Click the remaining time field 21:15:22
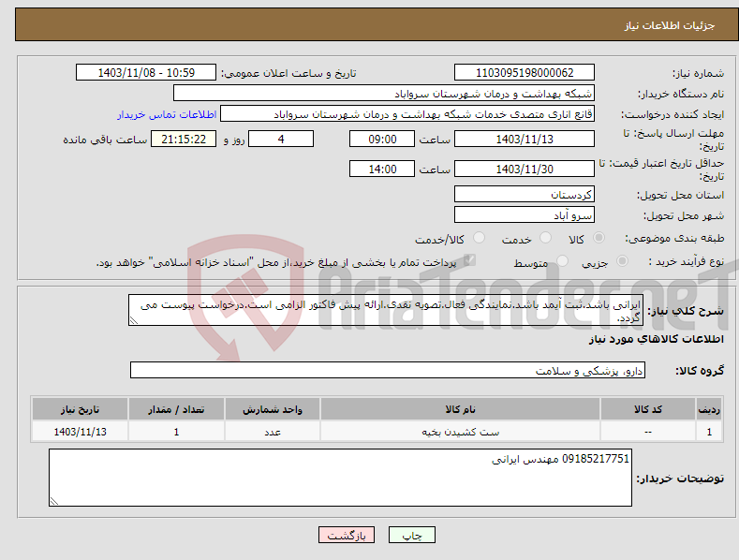The height and width of the screenshot is (560, 739). click(184, 139)
